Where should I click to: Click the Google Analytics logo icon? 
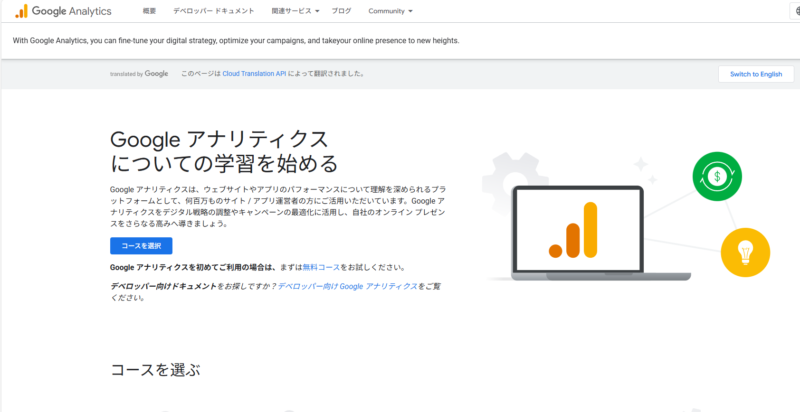click(21, 11)
